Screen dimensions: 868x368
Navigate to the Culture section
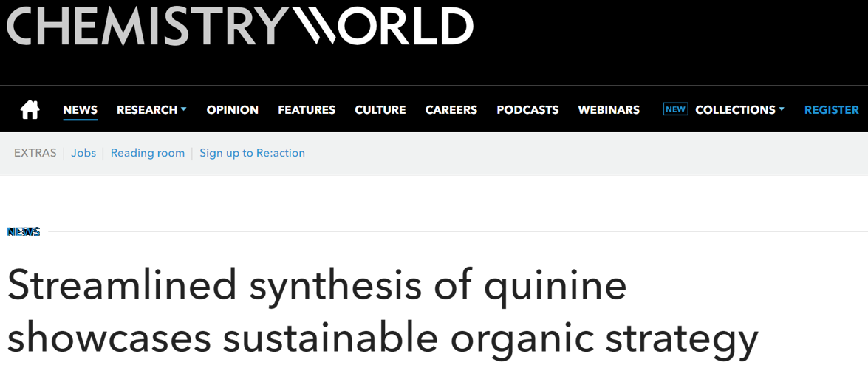click(x=380, y=109)
